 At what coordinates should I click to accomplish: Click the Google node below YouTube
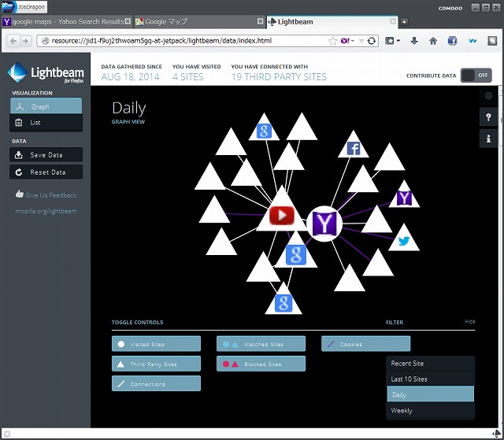(x=296, y=255)
